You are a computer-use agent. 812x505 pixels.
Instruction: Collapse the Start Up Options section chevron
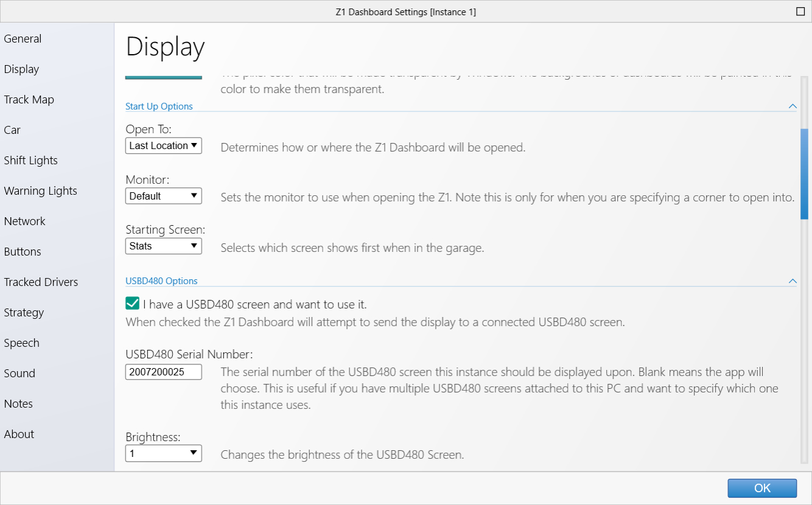point(793,106)
